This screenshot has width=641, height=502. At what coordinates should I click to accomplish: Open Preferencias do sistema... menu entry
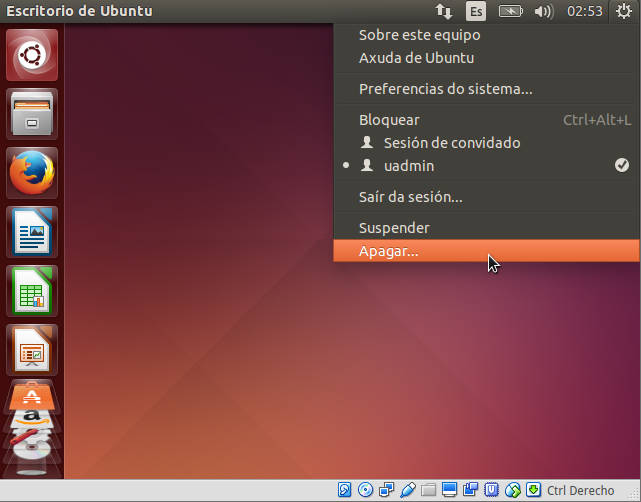[486, 89]
